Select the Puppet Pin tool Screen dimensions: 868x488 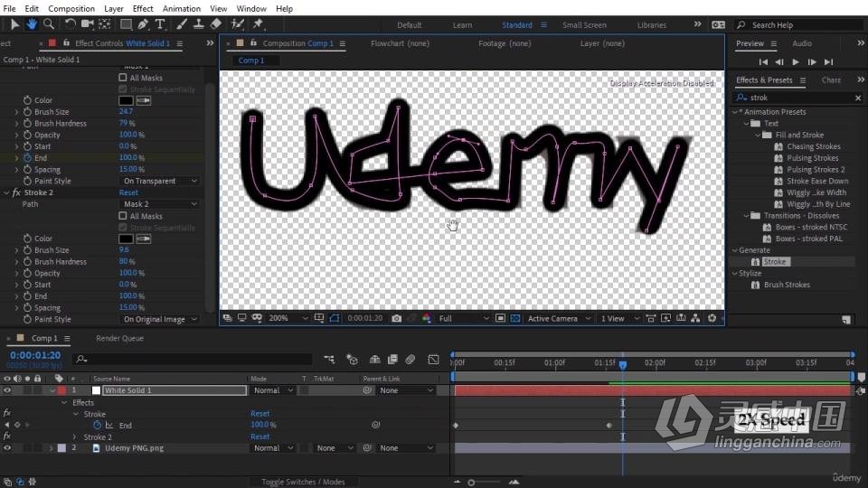coord(258,23)
